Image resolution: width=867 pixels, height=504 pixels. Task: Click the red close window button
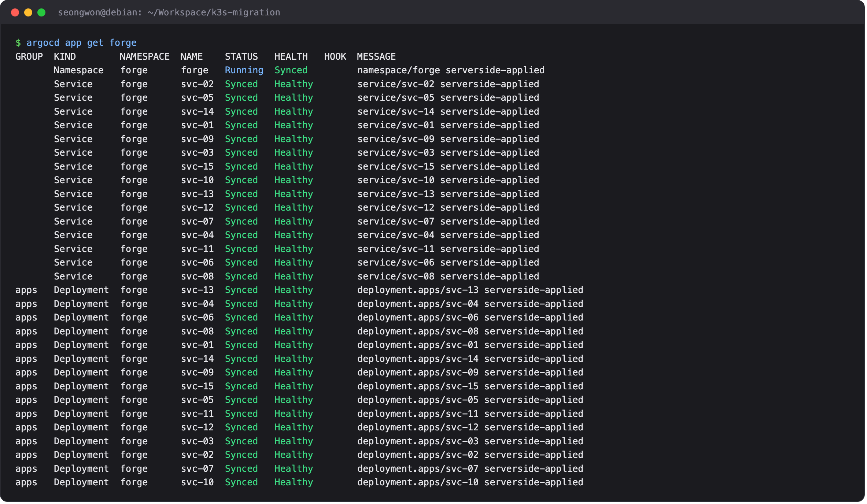15,12
